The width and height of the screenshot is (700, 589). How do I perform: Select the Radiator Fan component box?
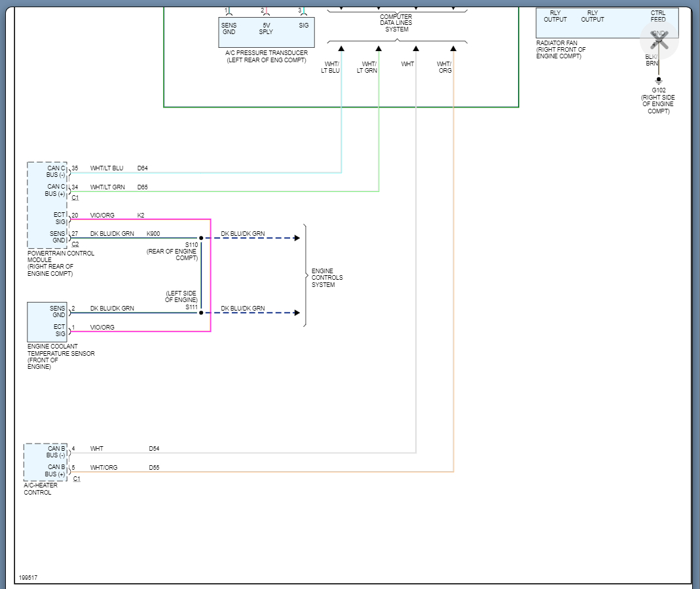tap(607, 23)
